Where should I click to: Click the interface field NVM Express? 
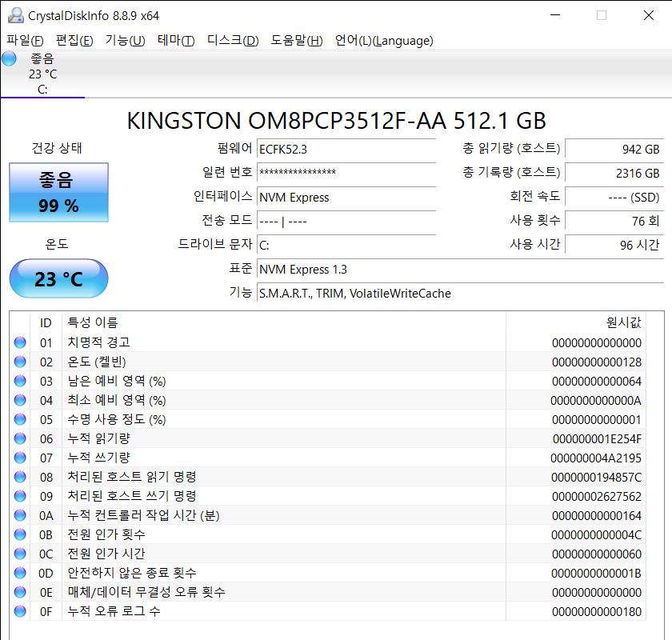346,197
